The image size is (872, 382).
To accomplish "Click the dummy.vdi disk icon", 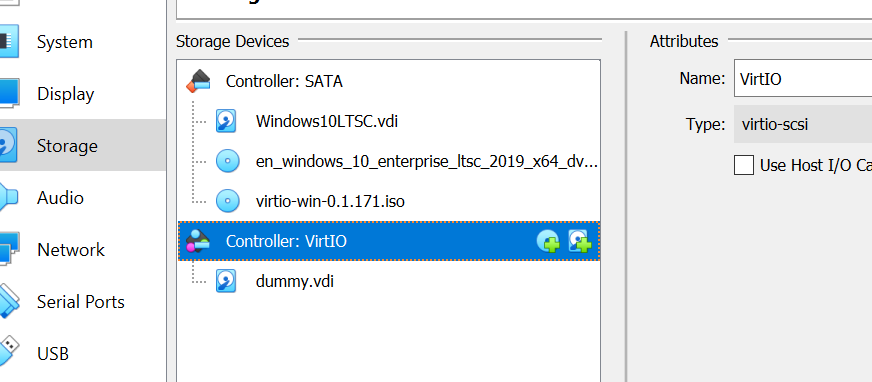I will 226,281.
